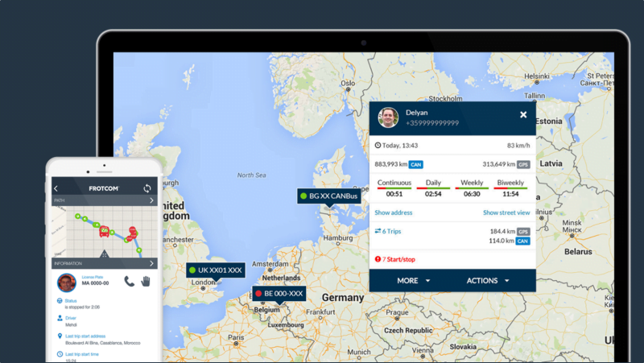Select the UK XX01 XXX vehicle marker

click(x=214, y=270)
